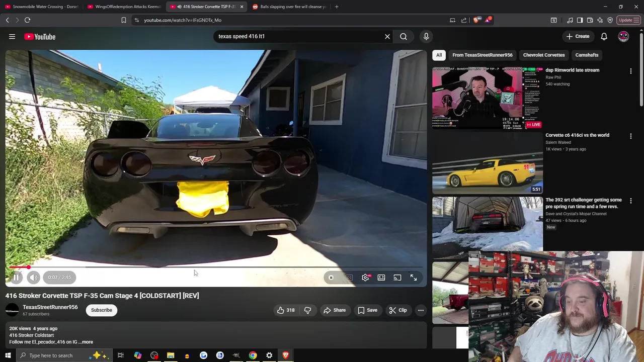Open the Create menu

[578, 36]
